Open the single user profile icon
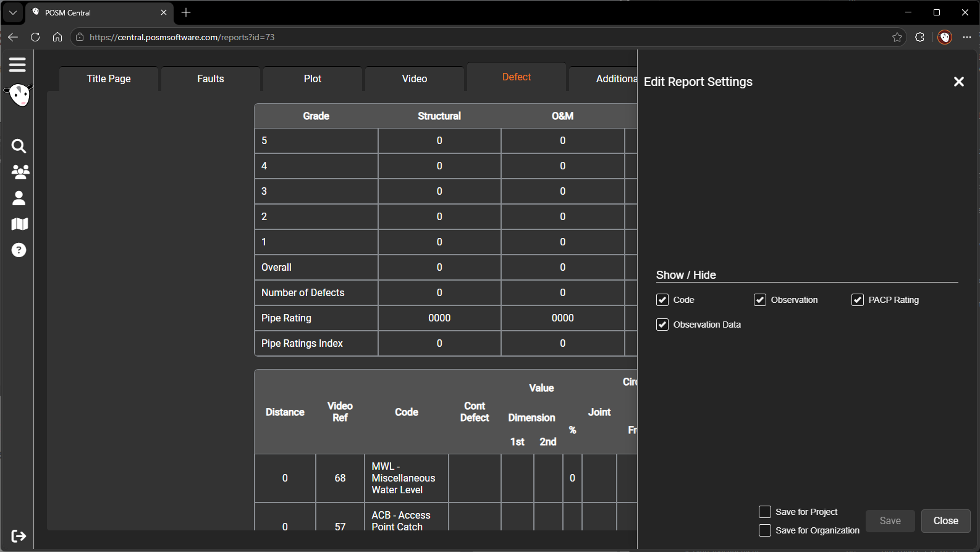Image resolution: width=980 pixels, height=552 pixels. pos(19,198)
